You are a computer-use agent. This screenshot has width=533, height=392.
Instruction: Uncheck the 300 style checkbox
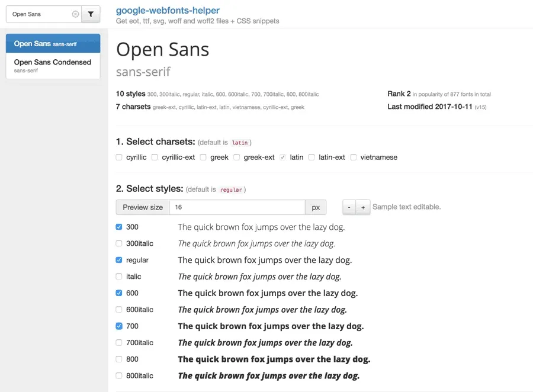coord(119,227)
